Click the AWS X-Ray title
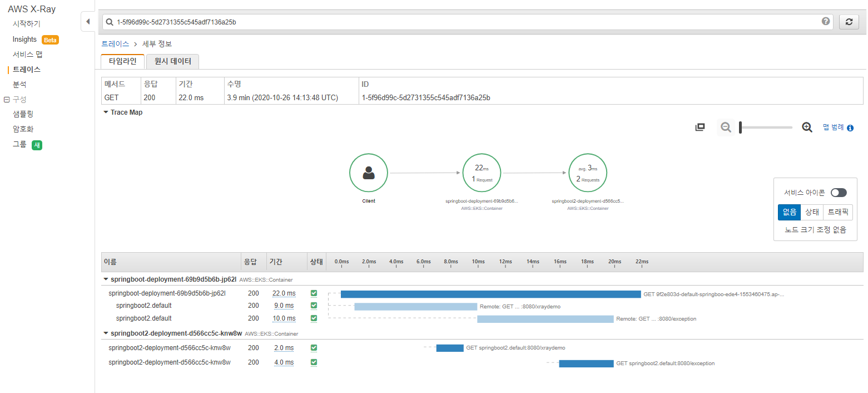This screenshot has width=868, height=393. 32,9
